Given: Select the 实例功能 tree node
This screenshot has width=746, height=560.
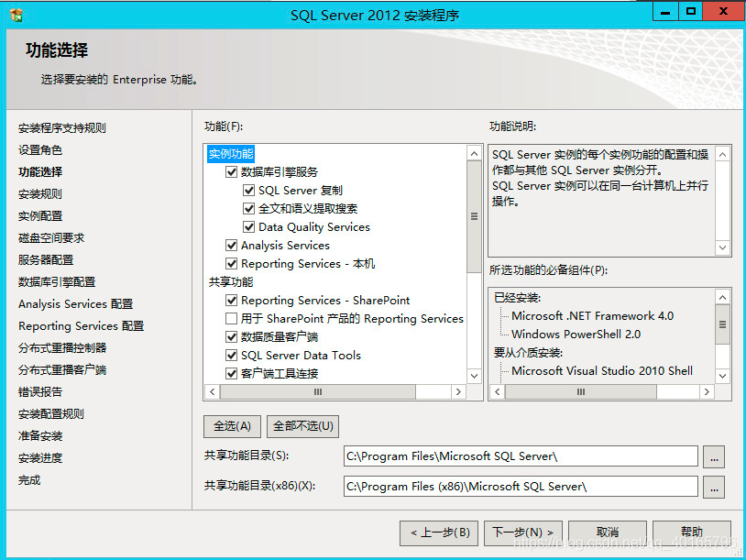Looking at the screenshot, I should point(231,154).
